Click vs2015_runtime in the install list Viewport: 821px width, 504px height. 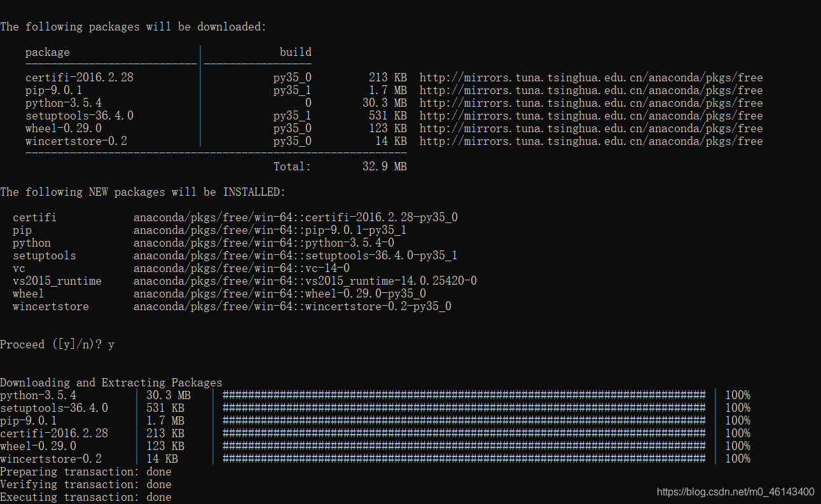57,281
